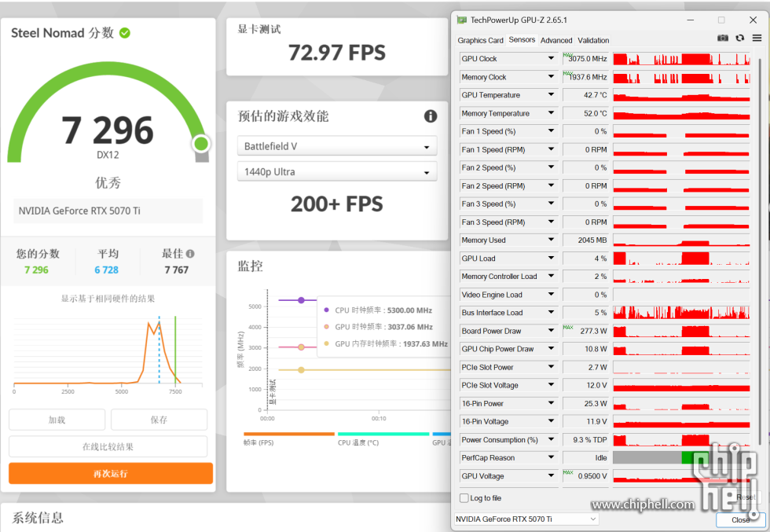The width and height of the screenshot is (770, 532).
Task: Click the 72.97 FPS graphics test result
Action: tap(337, 53)
